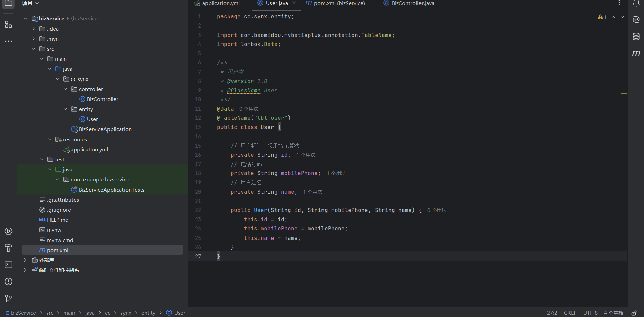Click the entity breadcrumb
Image resolution: width=644 pixels, height=317 pixels.
point(148,313)
